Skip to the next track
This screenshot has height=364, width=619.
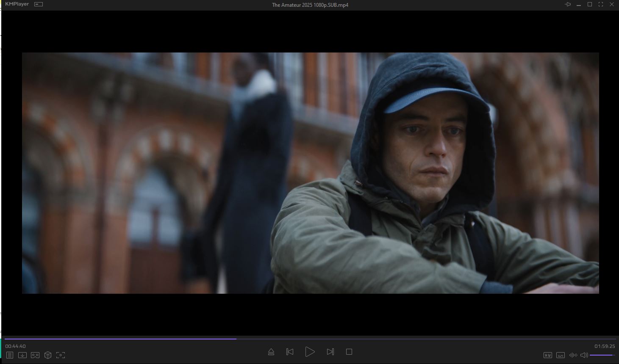330,352
